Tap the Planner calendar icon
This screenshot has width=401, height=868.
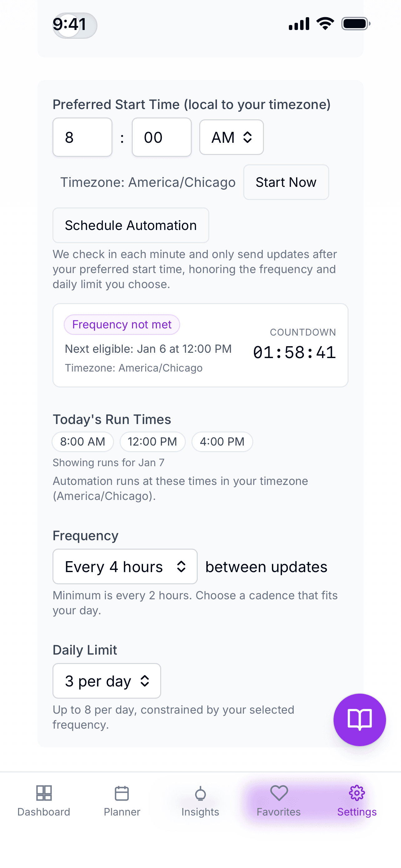point(122,793)
